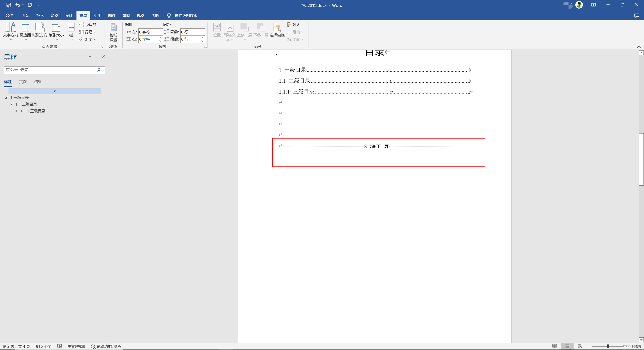Switch to the Pages (页面) navigation tab
The width and height of the screenshot is (644, 350).
click(x=23, y=82)
